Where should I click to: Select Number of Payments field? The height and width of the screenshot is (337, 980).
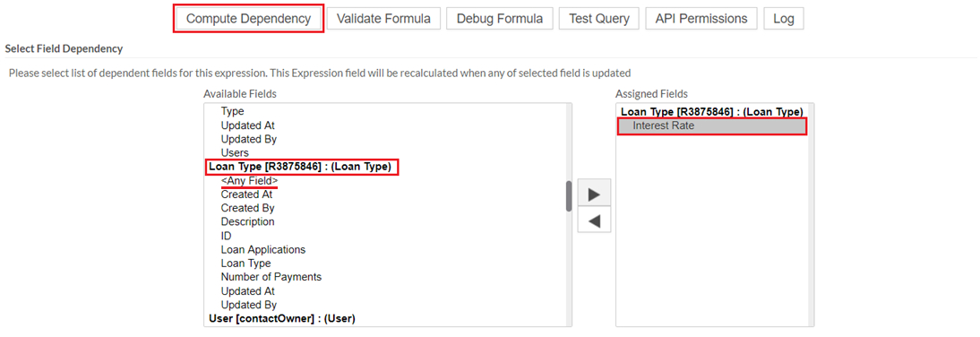coord(271,277)
